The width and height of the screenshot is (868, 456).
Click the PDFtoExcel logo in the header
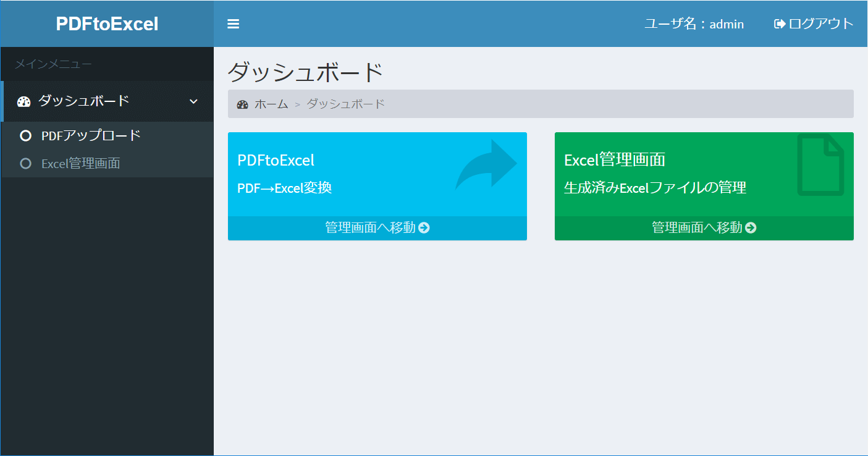(x=106, y=23)
